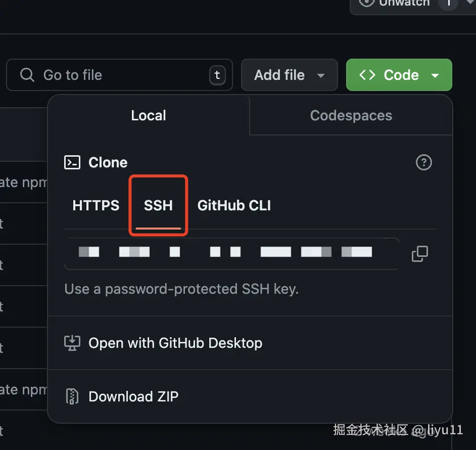Open the Add file dropdown
Image resolution: width=476 pixels, height=450 pixels.
tap(290, 75)
